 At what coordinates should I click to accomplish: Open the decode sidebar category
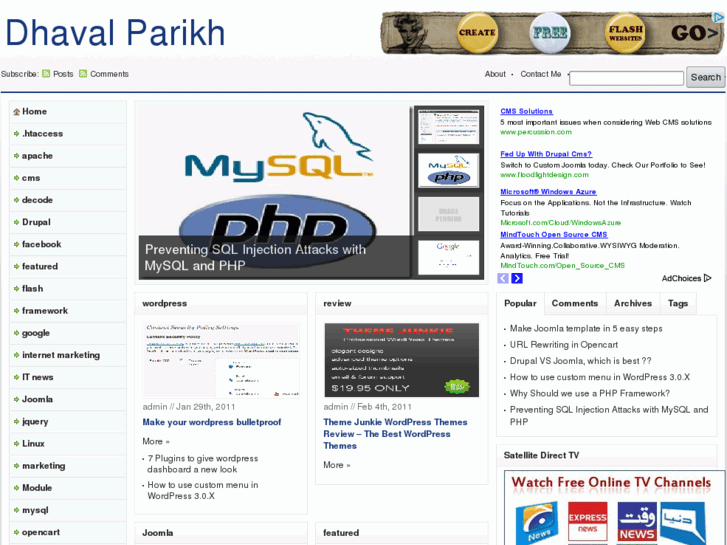tap(68, 200)
